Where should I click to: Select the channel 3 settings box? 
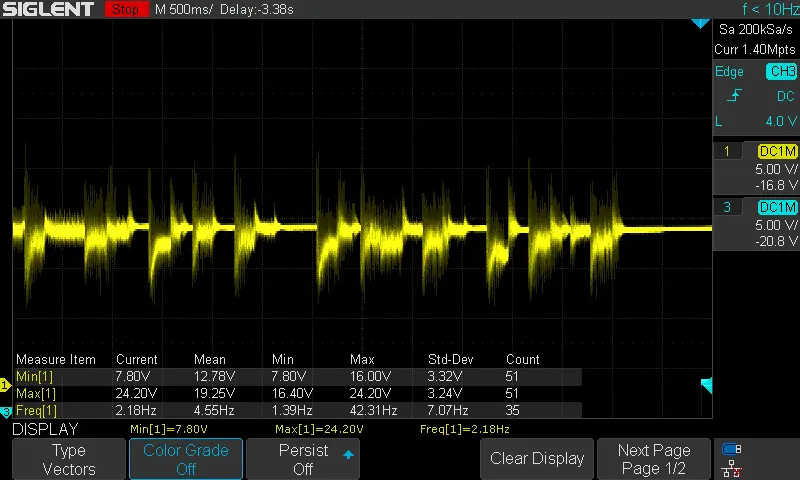click(x=756, y=223)
